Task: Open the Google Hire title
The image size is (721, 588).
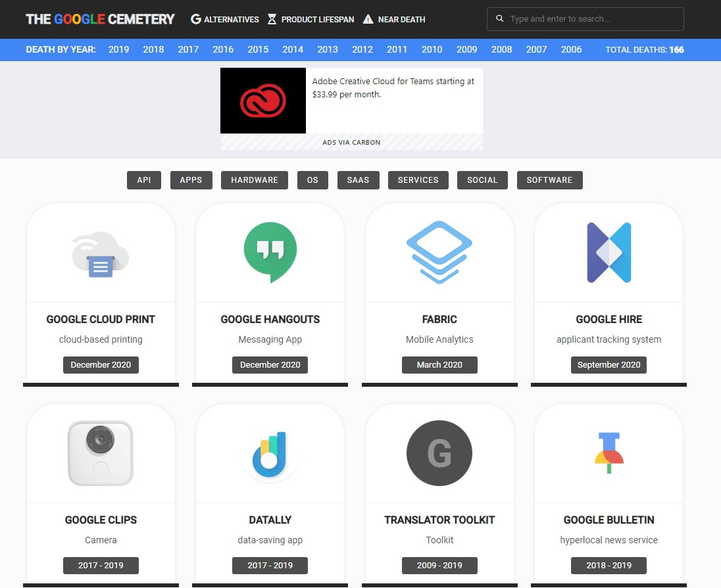Action: 609,319
